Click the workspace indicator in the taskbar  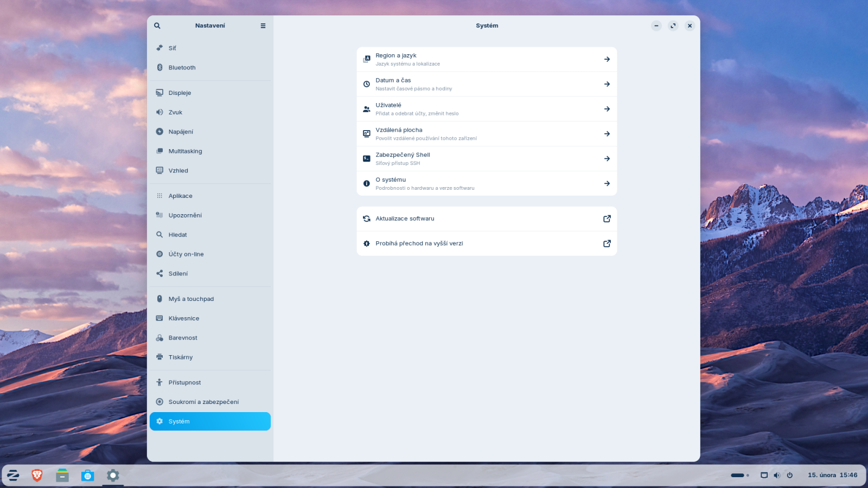(x=740, y=476)
